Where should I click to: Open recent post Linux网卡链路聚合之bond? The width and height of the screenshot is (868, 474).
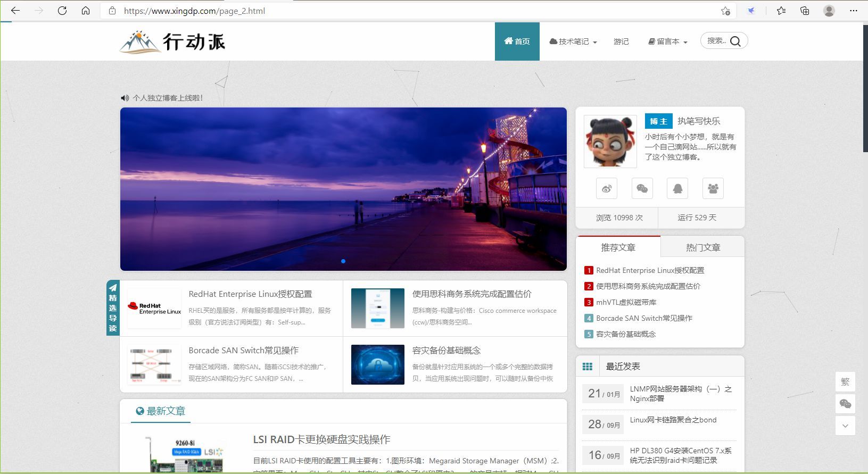(673, 420)
